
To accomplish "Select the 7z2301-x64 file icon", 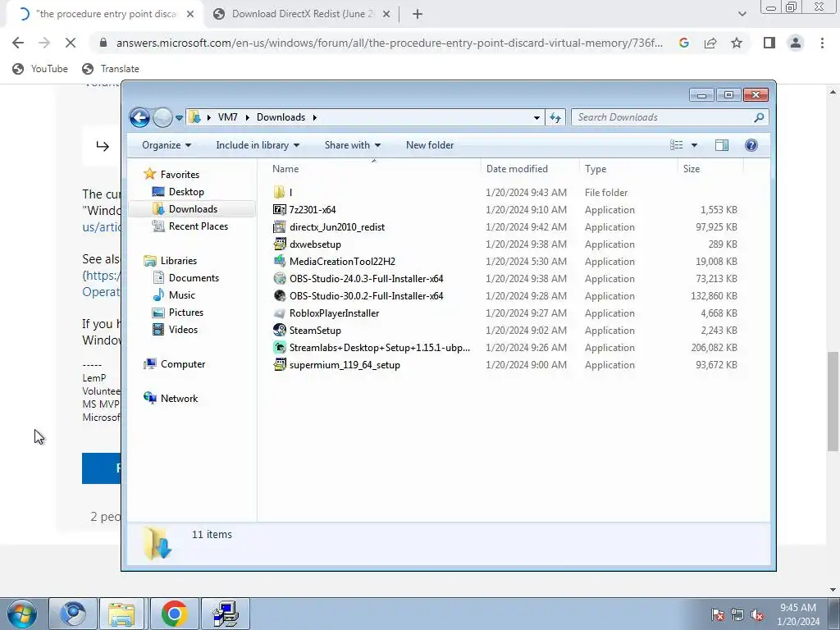I will 279,209.
